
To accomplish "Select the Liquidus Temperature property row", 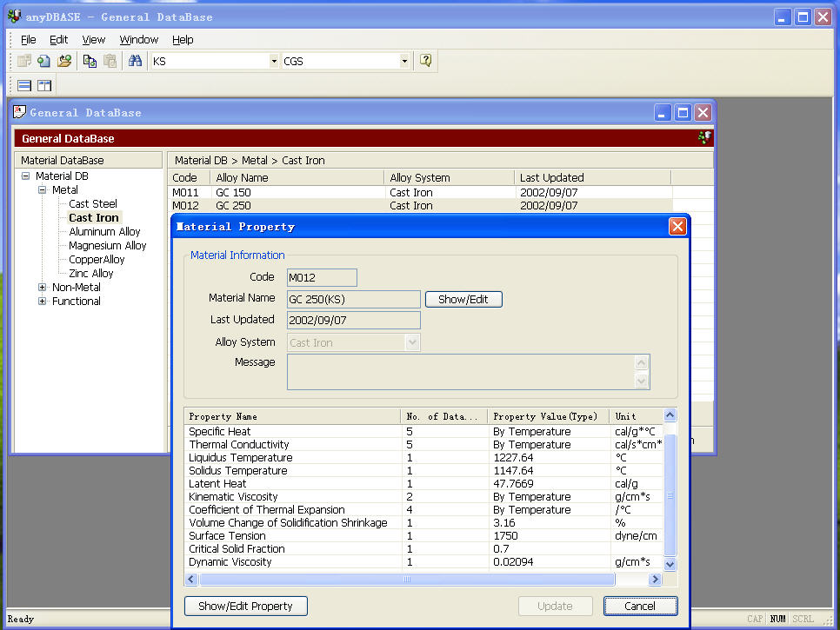I will (x=424, y=458).
